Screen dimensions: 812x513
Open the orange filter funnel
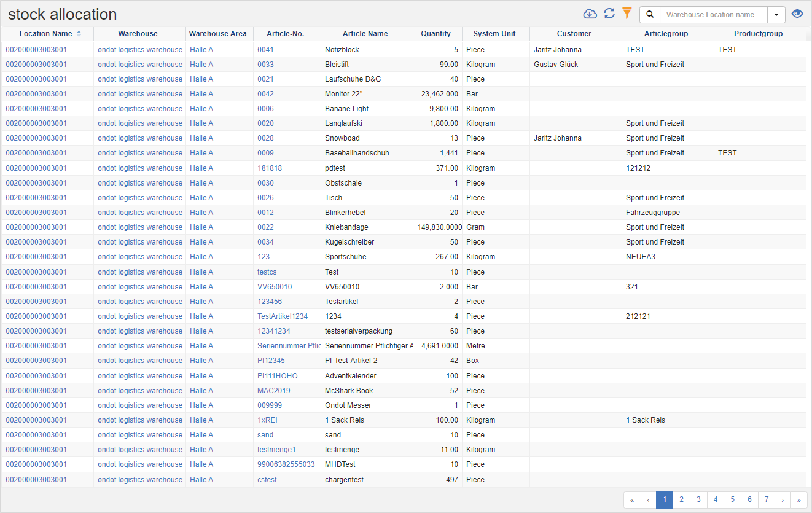pos(627,14)
